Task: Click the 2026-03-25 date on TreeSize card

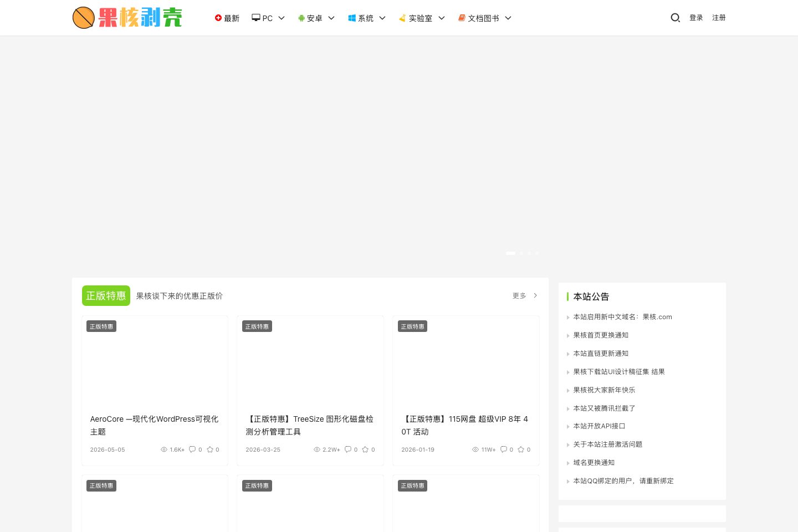Action: click(x=263, y=449)
